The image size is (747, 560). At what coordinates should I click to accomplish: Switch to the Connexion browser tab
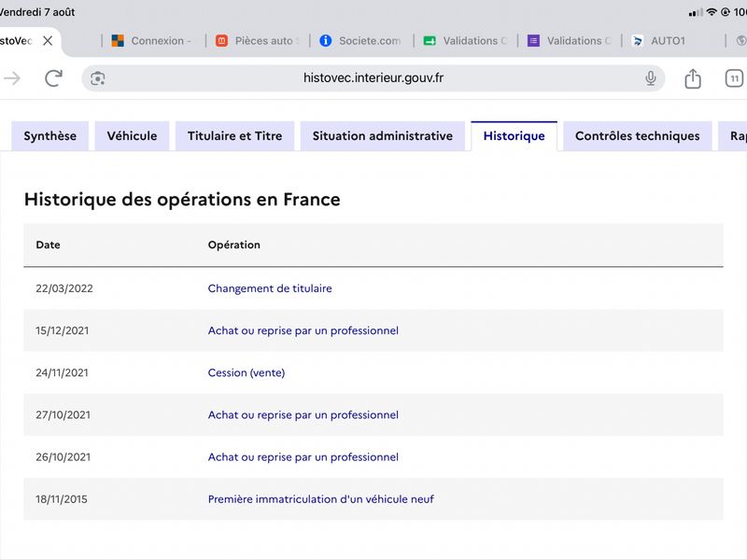[x=151, y=41]
